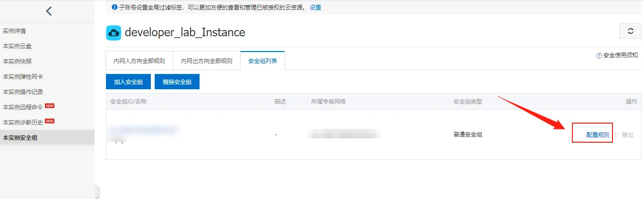Click 设置 link in the notice bar
The image size is (644, 199).
click(316, 8)
